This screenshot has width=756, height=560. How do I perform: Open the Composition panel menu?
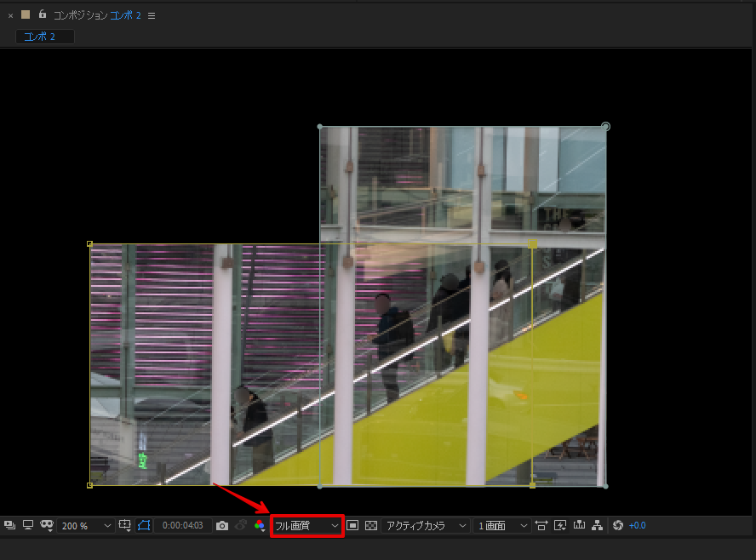coord(151,14)
